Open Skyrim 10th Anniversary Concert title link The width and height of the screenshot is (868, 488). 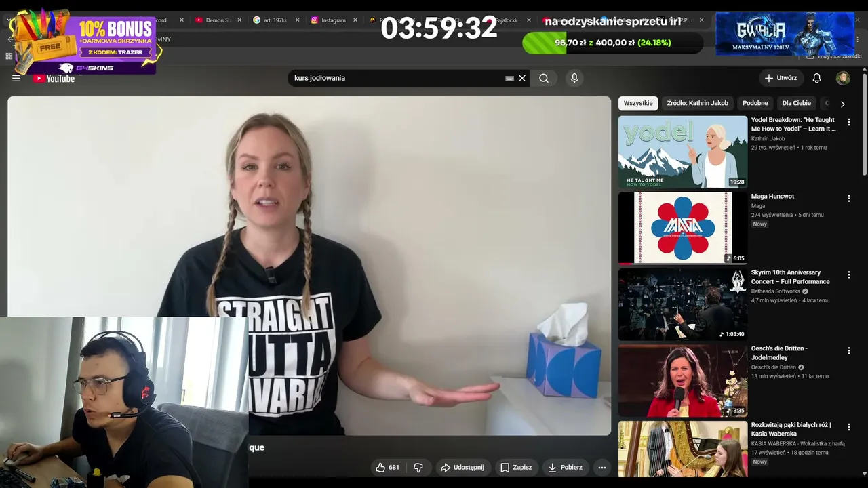pyautogui.click(x=791, y=277)
